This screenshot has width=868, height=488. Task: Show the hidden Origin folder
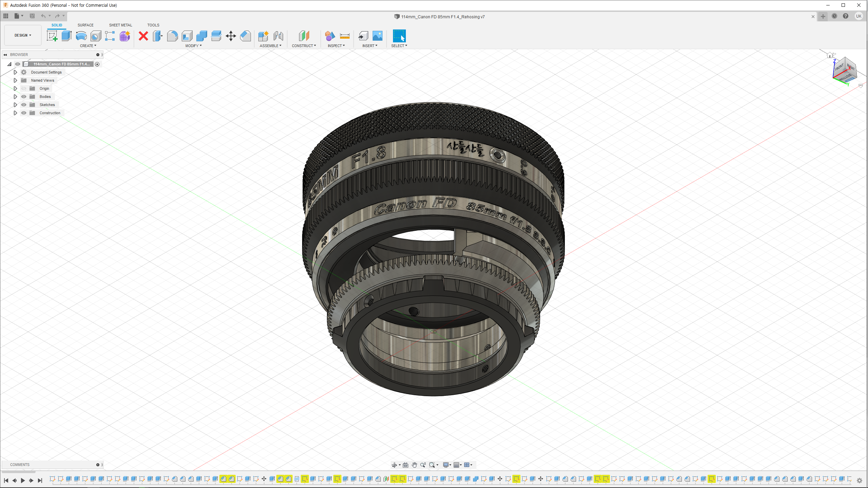click(x=24, y=88)
